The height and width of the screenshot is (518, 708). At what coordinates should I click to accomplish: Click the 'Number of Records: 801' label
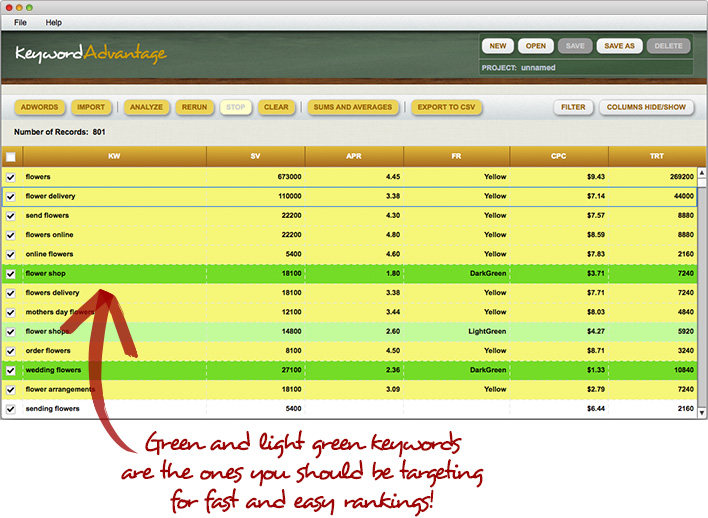tap(60, 132)
